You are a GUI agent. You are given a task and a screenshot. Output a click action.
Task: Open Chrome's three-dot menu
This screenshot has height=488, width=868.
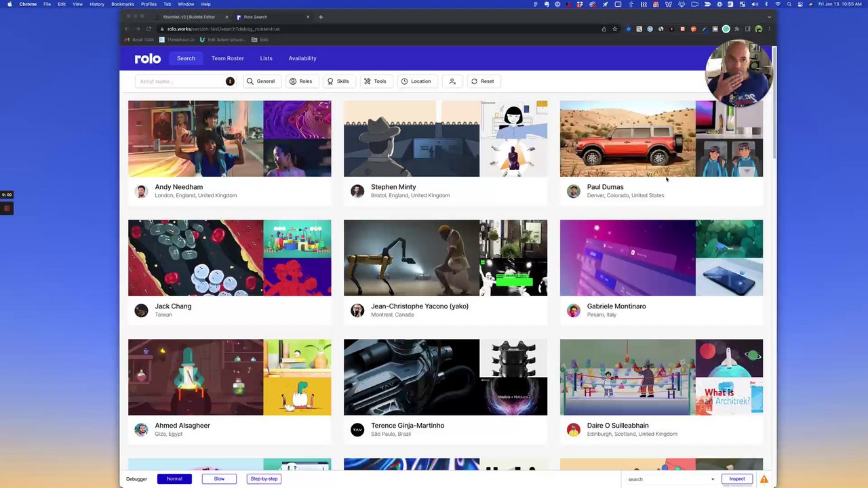click(x=769, y=29)
